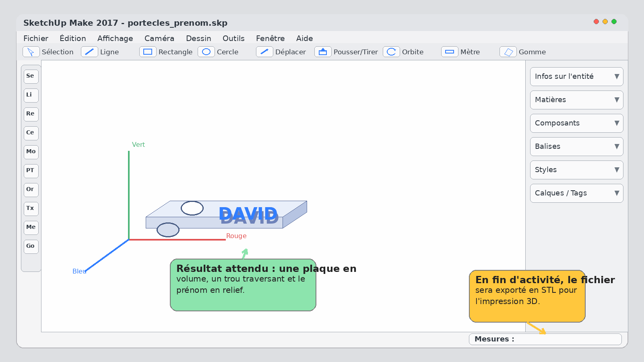
Task: Activate the Pousser/Tirer tool icon
Action: tap(323, 52)
